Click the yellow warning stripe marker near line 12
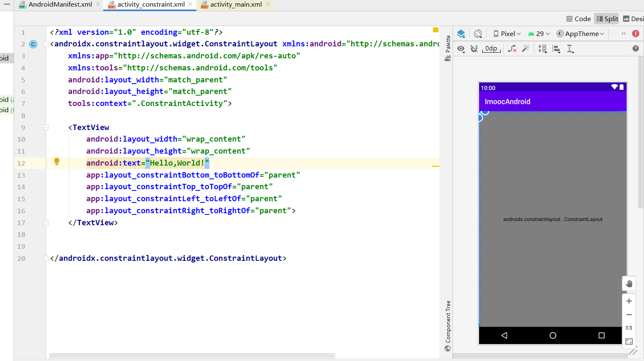644x361 pixels. pyautogui.click(x=436, y=166)
